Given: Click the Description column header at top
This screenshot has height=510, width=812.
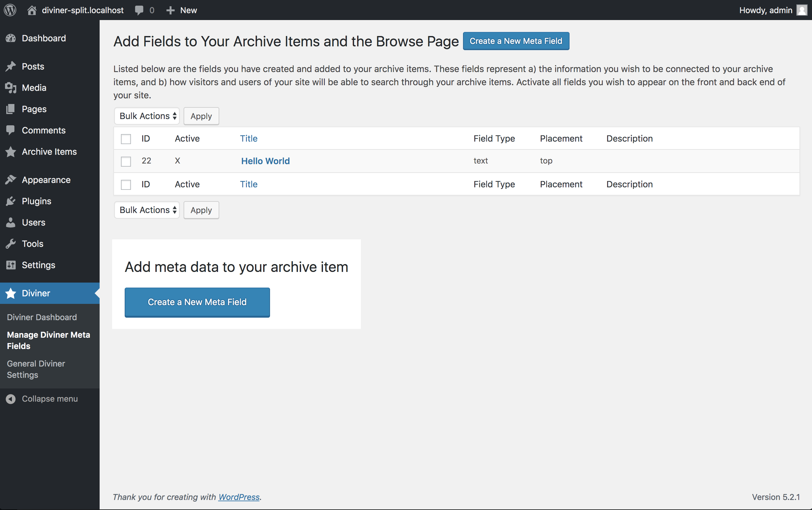Looking at the screenshot, I should 630,139.
